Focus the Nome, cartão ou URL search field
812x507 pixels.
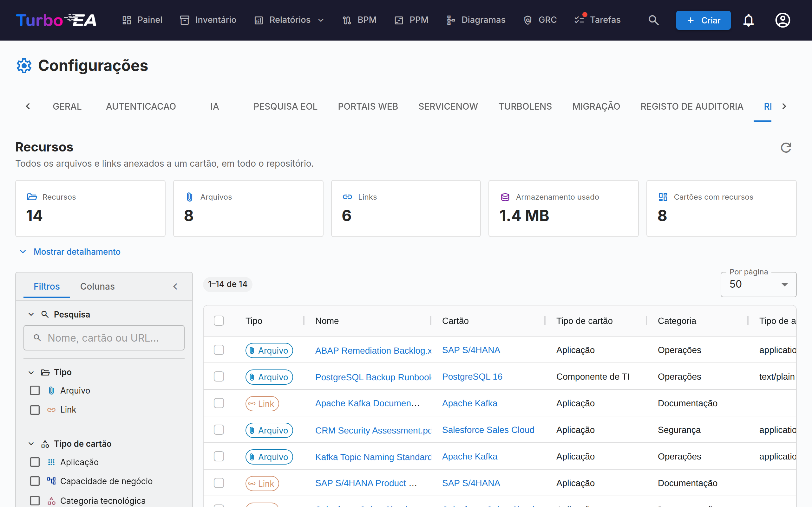[x=104, y=338]
